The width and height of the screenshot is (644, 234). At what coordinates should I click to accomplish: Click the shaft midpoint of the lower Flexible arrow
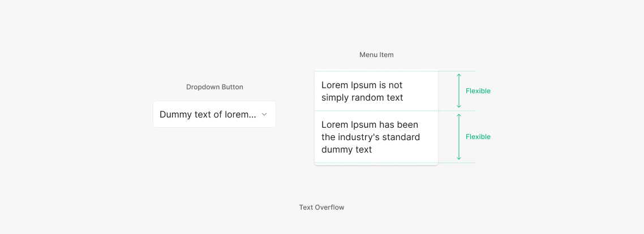click(459, 137)
